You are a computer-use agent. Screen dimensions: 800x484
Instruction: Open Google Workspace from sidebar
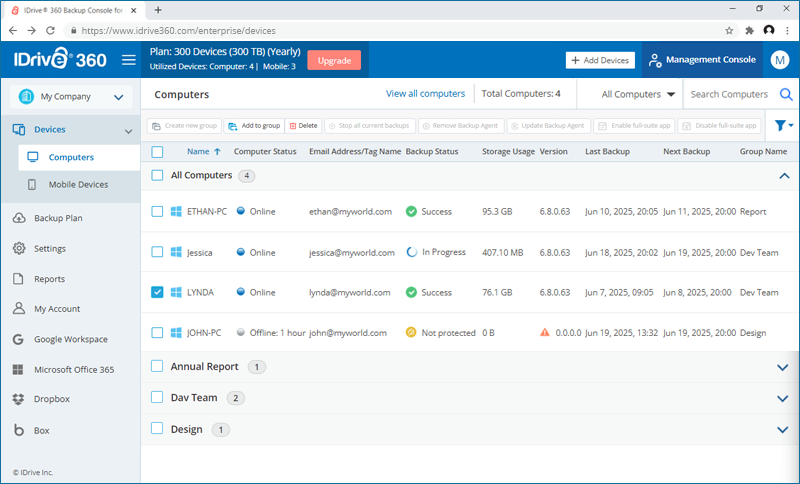[x=70, y=339]
